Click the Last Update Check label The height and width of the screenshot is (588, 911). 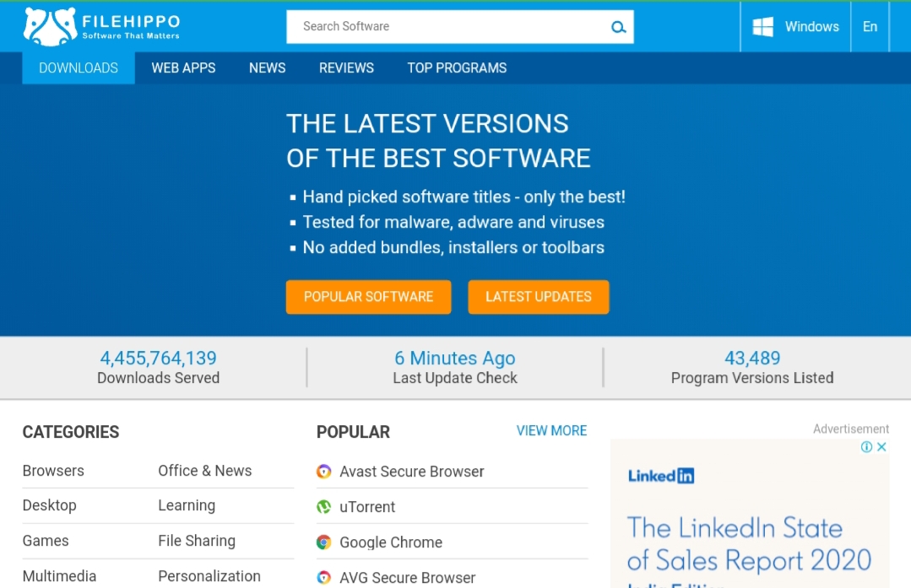(x=455, y=378)
